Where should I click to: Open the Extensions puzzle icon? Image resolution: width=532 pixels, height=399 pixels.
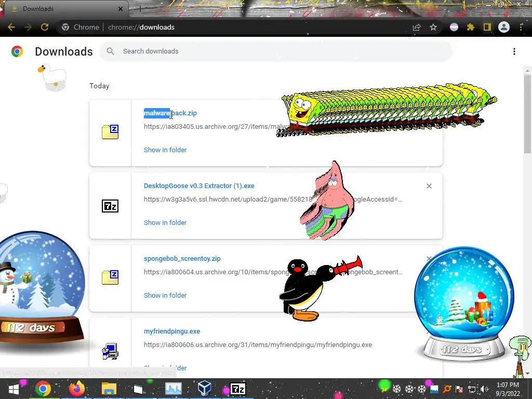[471, 27]
